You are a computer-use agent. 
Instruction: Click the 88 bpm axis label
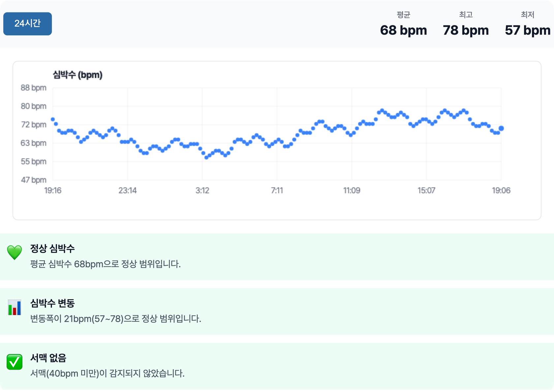[34, 88]
